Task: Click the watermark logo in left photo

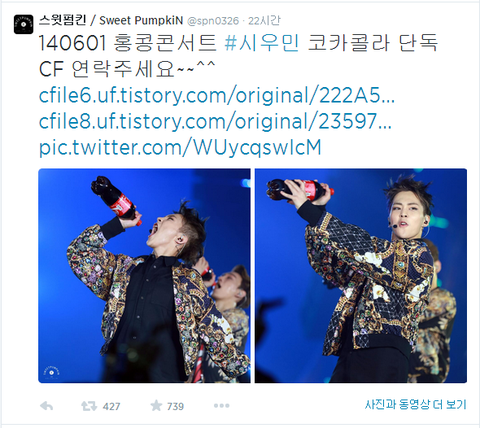Action: tap(52, 371)
